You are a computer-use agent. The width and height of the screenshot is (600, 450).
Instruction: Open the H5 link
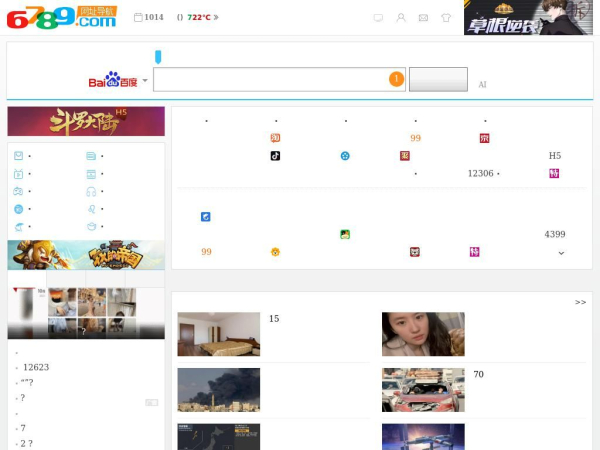click(x=555, y=156)
